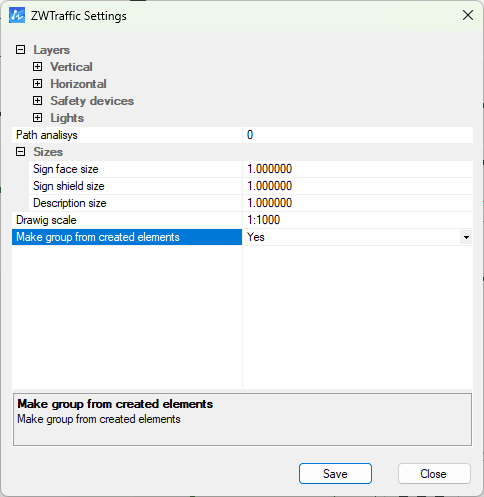484x497 pixels.
Task: Select the Sign shield size property
Action: click(x=135, y=186)
